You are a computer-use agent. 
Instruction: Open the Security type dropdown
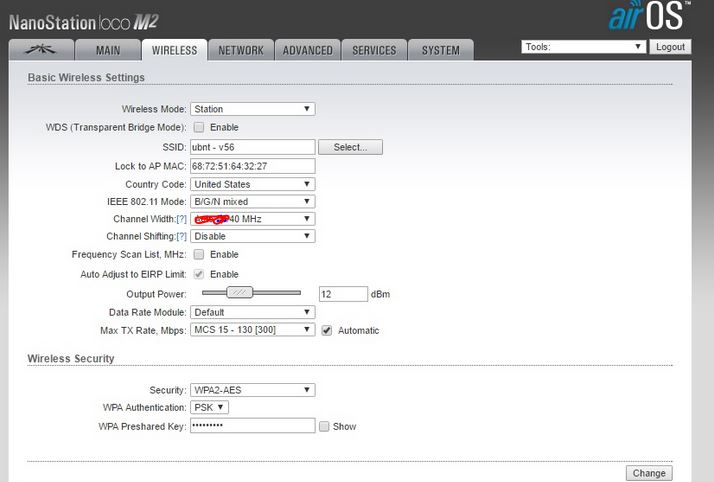(x=253, y=390)
